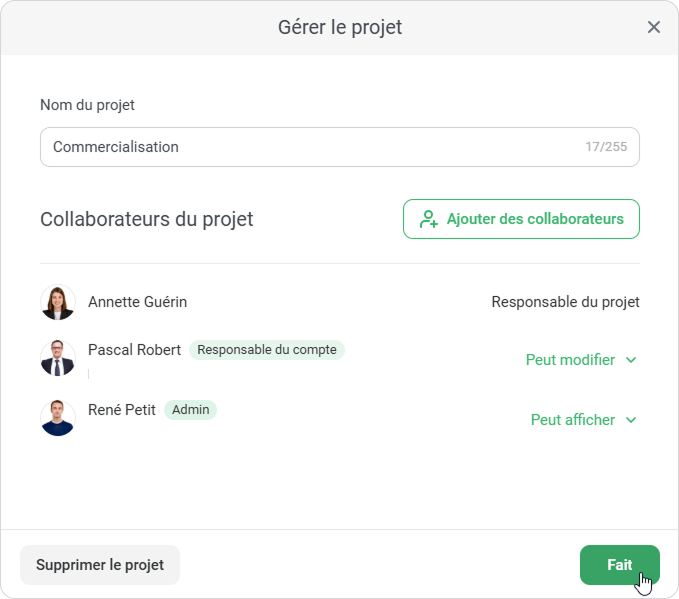Select the Pascal Robert name
Image resolution: width=679 pixels, height=599 pixels.
(x=134, y=350)
